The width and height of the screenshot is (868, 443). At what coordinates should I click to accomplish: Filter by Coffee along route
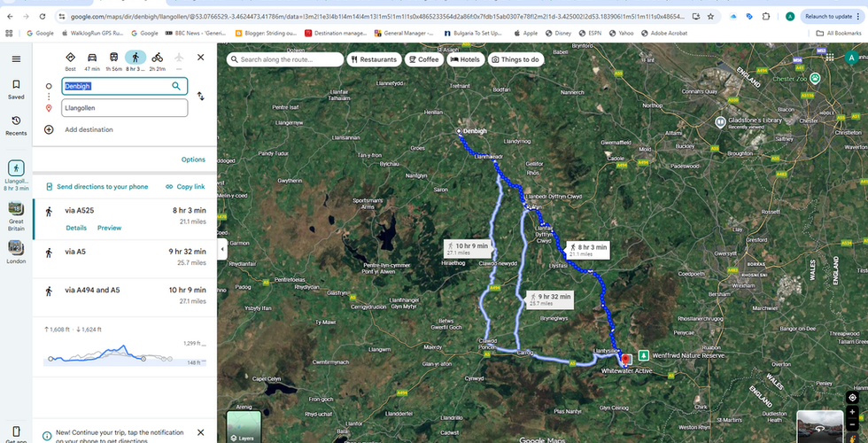[424, 59]
